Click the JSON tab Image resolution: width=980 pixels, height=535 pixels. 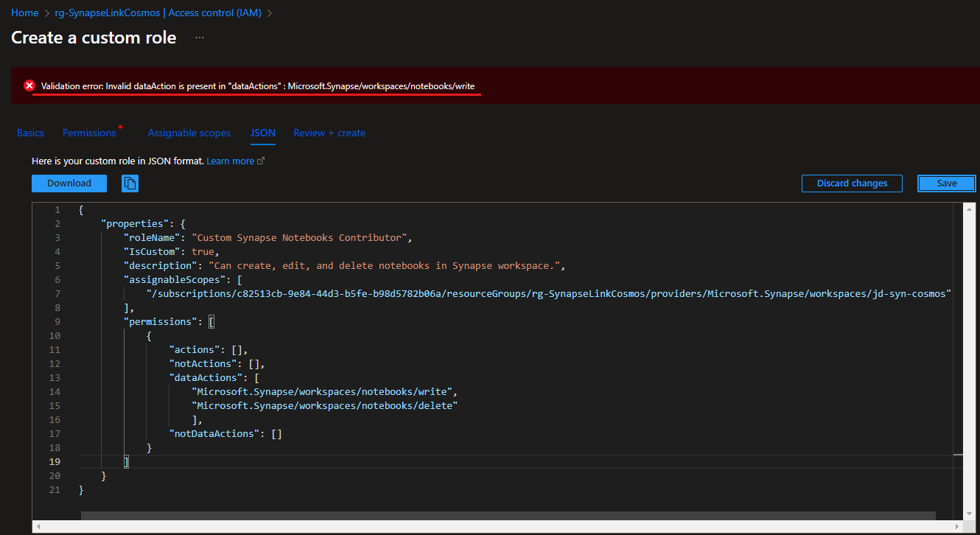coord(263,133)
